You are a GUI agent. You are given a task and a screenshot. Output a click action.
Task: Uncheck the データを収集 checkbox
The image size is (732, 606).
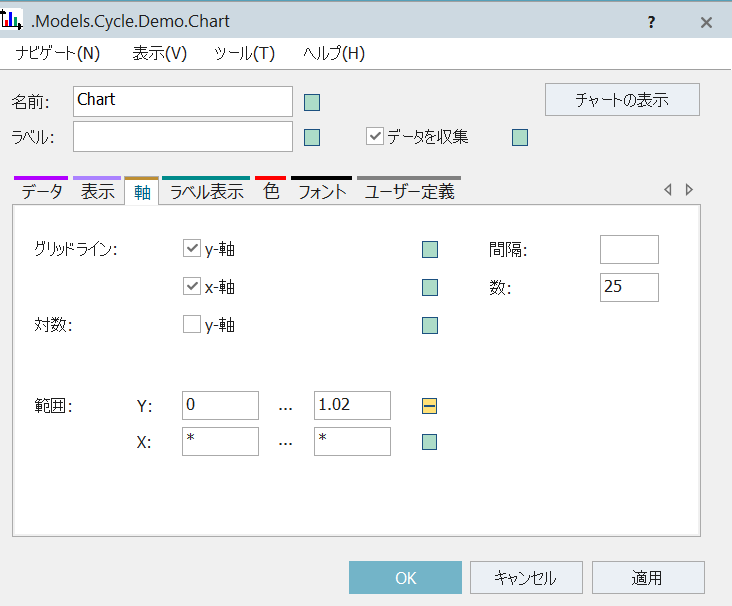[x=374, y=136]
